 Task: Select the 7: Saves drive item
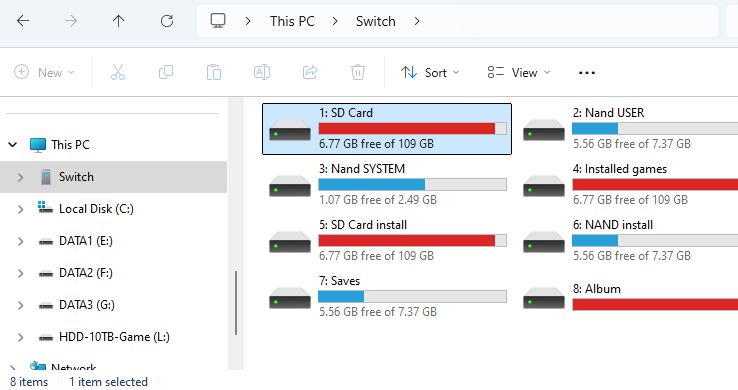tap(387, 296)
